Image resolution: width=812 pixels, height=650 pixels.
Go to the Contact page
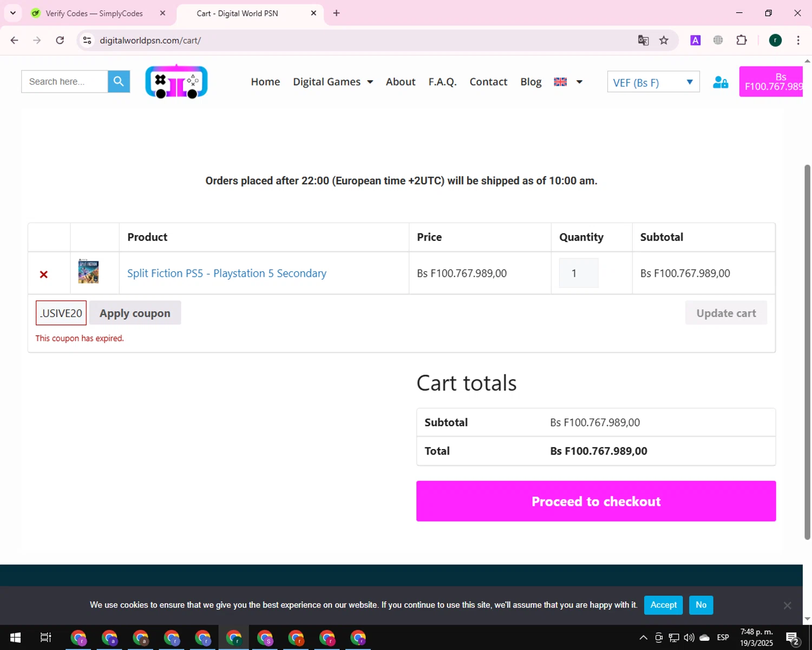tap(488, 82)
